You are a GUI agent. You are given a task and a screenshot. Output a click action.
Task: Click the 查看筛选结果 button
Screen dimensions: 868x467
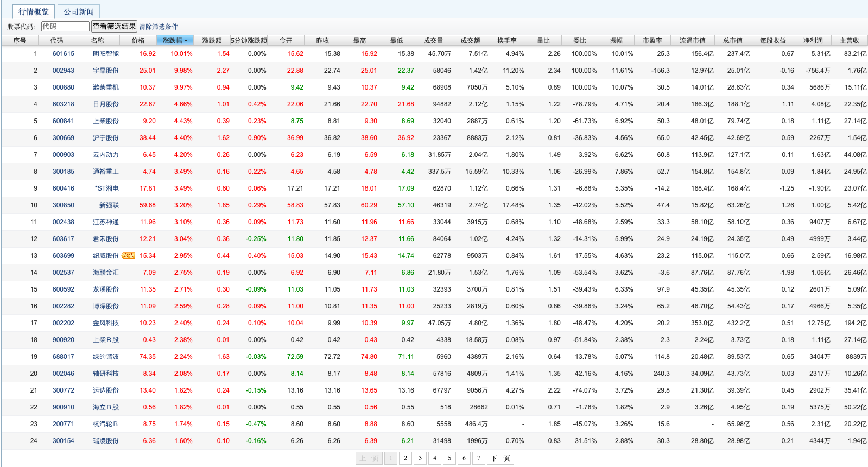114,26
